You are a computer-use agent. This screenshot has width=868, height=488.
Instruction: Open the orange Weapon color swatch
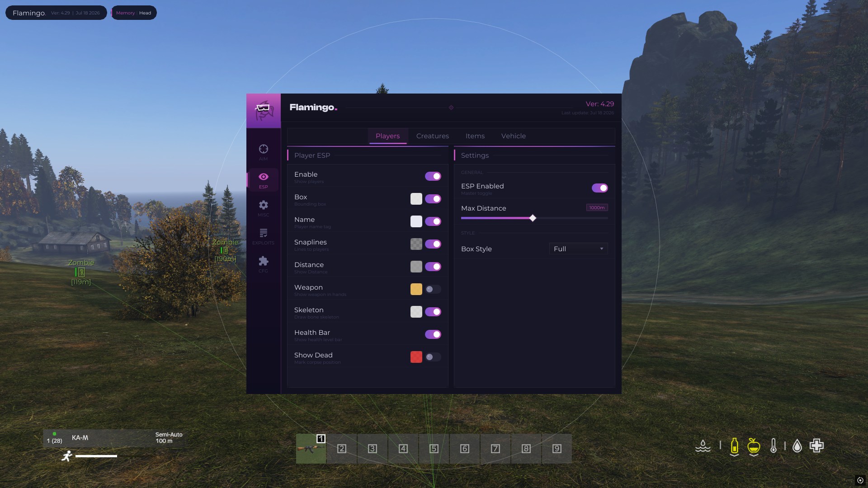pos(416,289)
